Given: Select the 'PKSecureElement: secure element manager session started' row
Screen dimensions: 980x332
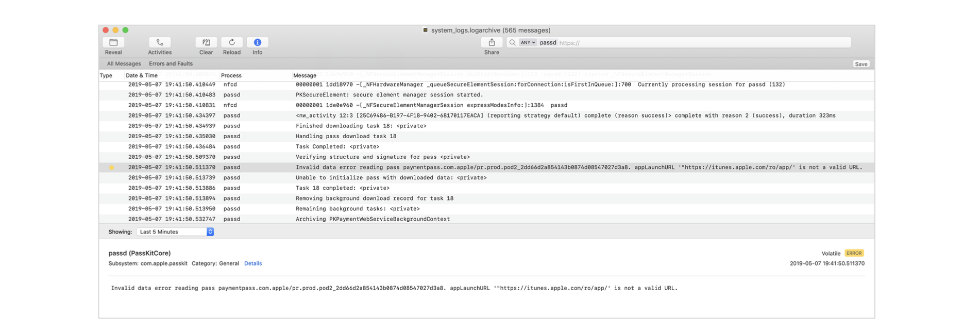Looking at the screenshot, I should coord(487,95).
